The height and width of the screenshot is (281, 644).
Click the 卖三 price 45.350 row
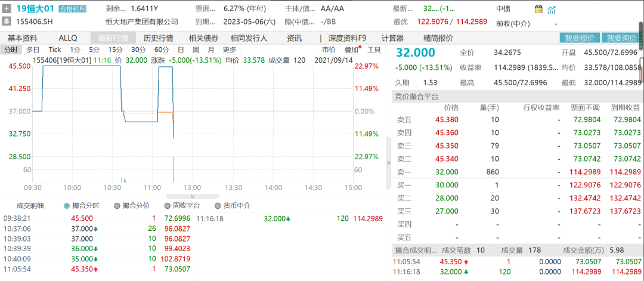[518, 146]
